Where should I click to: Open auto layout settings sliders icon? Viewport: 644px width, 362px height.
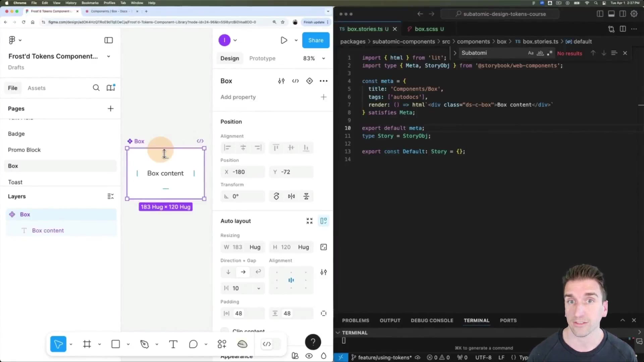pos(323,272)
